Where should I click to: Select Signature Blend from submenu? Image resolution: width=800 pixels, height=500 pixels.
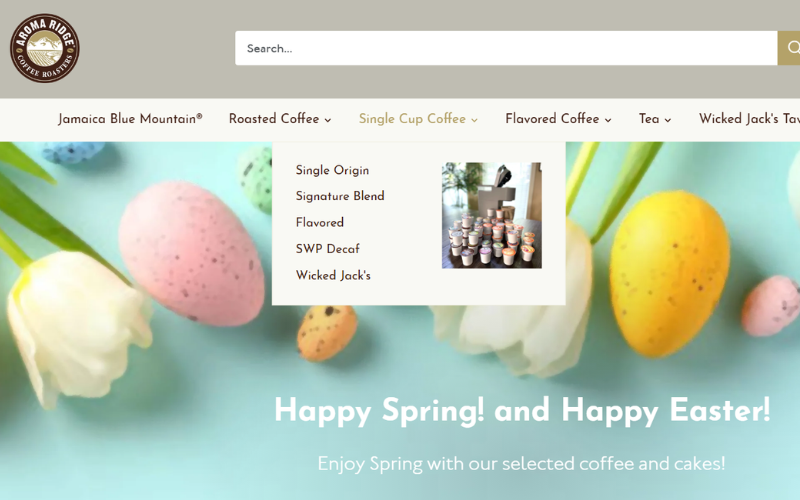[340, 196]
